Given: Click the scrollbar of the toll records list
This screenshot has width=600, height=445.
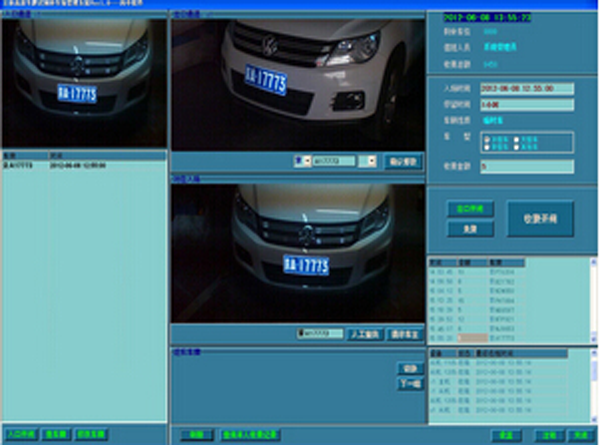Looking at the screenshot, I should (593, 300).
